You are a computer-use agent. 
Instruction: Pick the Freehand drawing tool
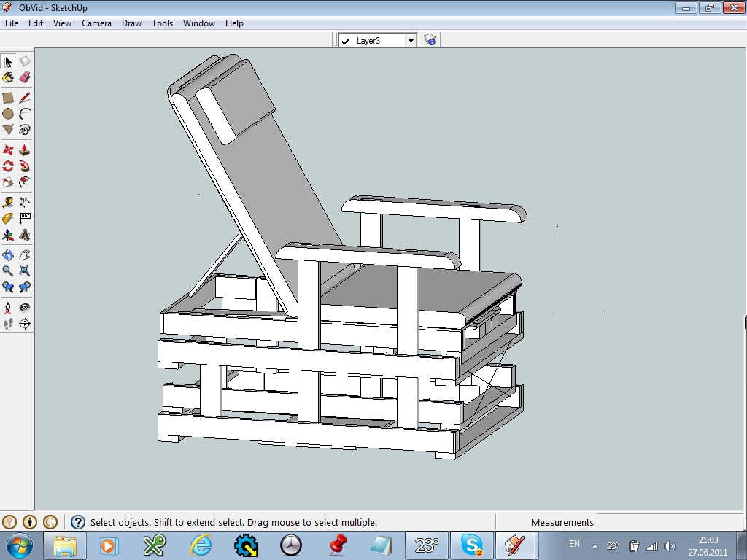click(x=25, y=130)
